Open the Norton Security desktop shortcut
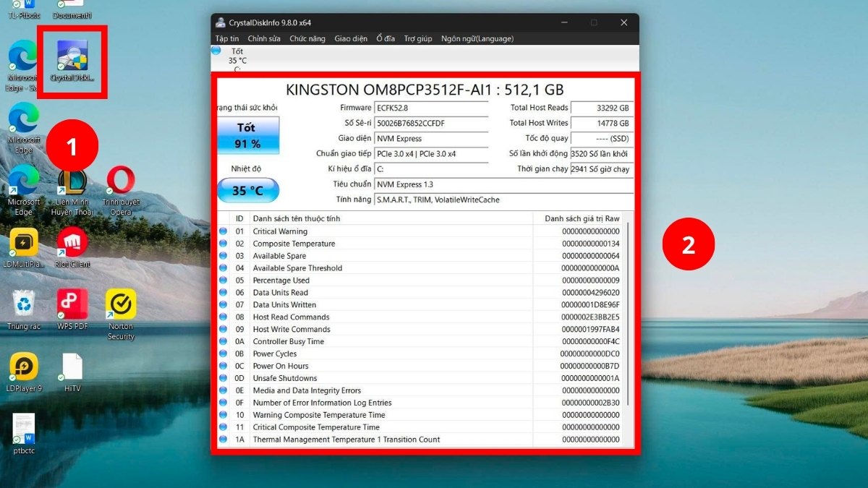 121,315
